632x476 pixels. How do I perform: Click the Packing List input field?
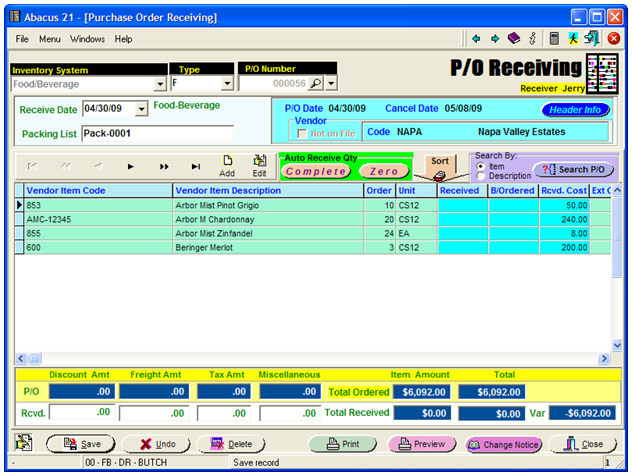[x=157, y=133]
